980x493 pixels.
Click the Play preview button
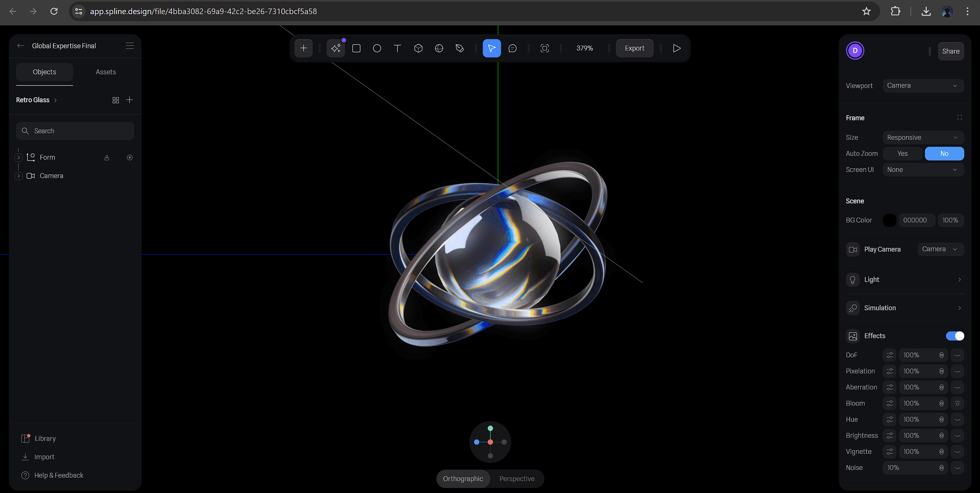[x=677, y=48]
